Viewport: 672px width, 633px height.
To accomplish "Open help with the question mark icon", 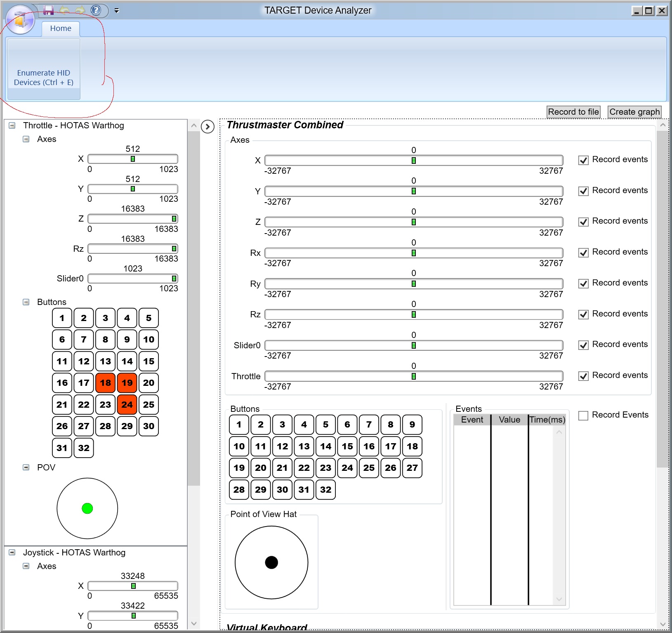I will tap(96, 10).
